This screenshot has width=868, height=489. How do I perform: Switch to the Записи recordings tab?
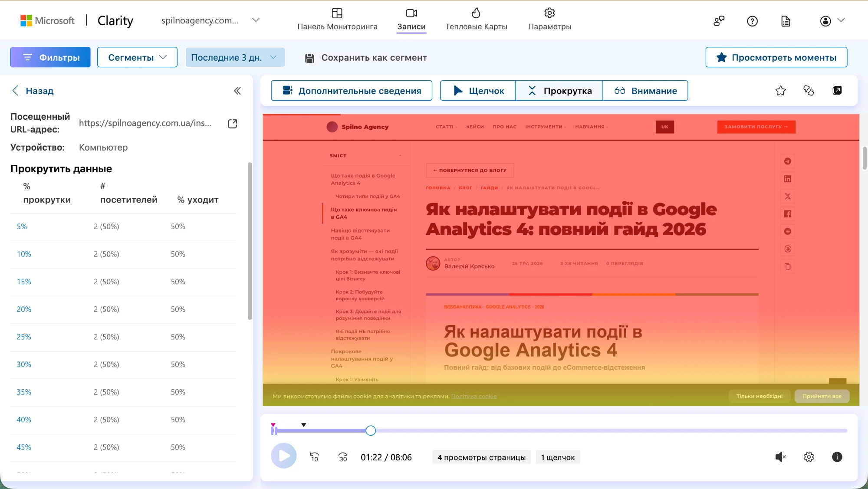pyautogui.click(x=411, y=20)
